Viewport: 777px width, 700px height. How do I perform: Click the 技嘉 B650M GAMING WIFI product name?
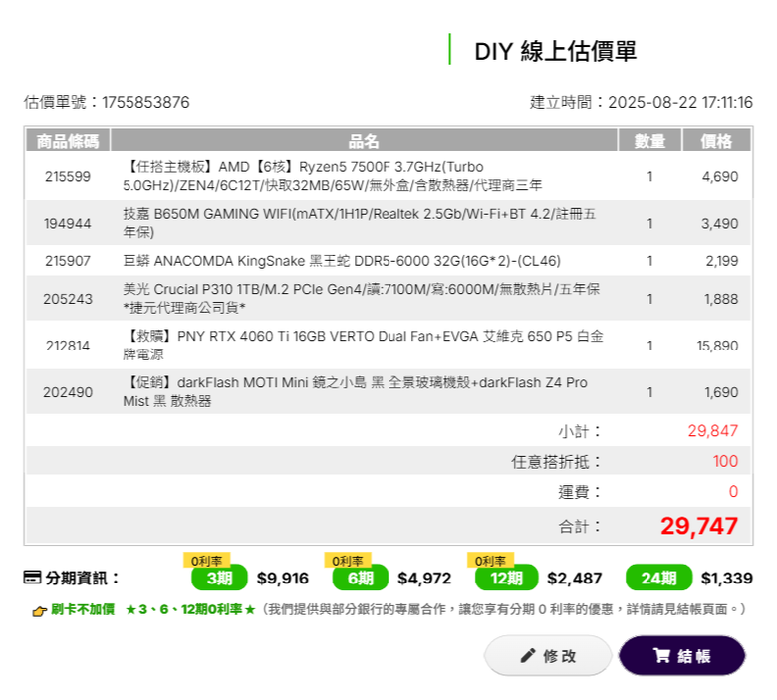pos(359,223)
